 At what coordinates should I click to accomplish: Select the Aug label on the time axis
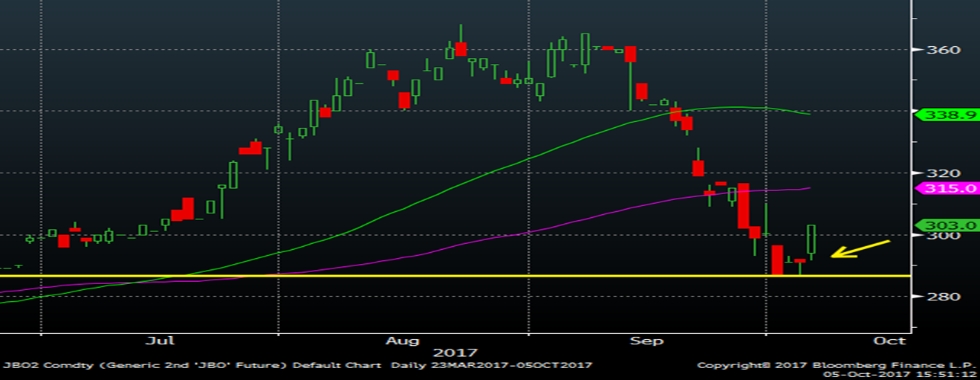(404, 341)
